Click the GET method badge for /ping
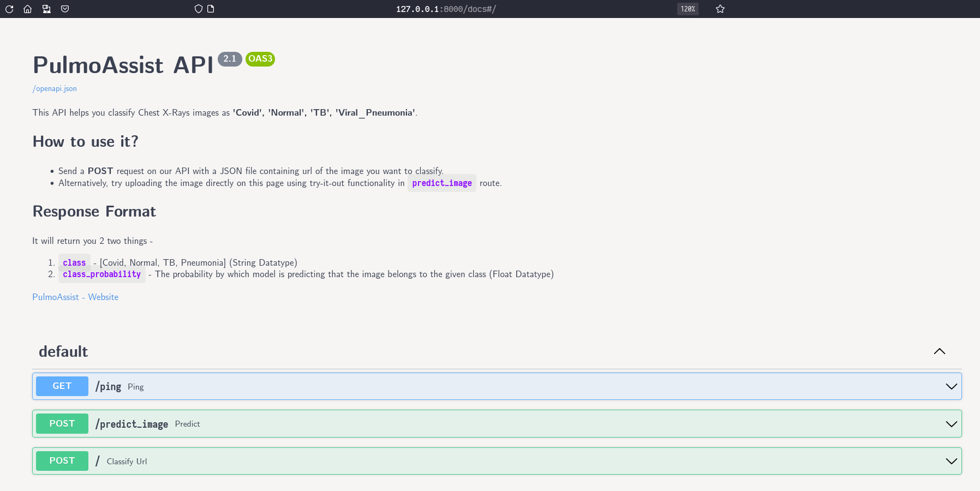This screenshot has width=980, height=491. [62, 386]
